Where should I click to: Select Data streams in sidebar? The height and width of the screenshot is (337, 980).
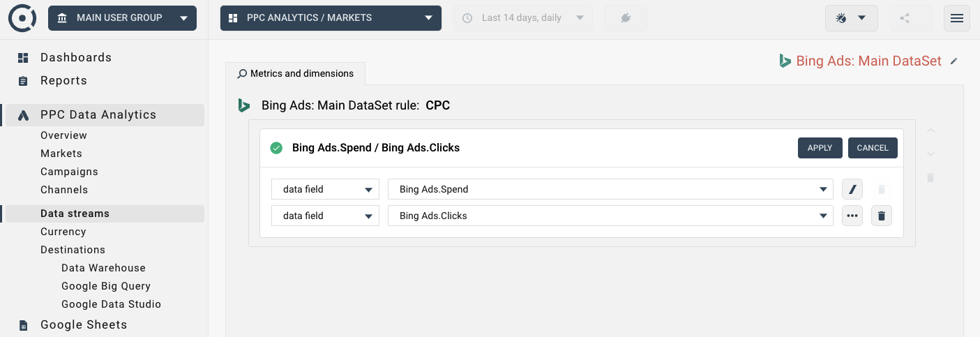105,214
